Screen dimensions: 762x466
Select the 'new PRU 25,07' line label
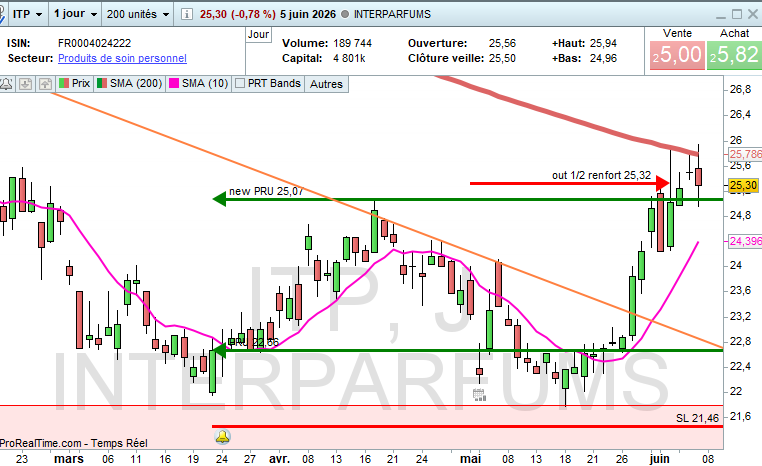pyautogui.click(x=266, y=191)
